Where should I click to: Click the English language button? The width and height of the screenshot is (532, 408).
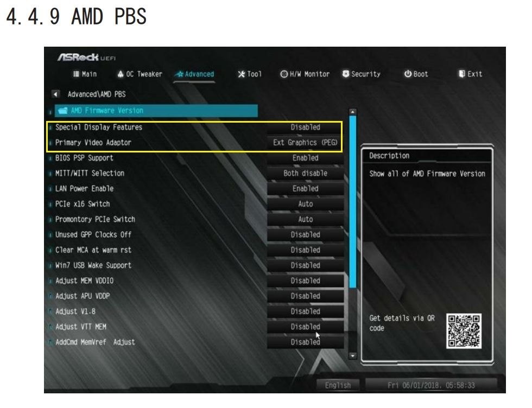click(338, 385)
